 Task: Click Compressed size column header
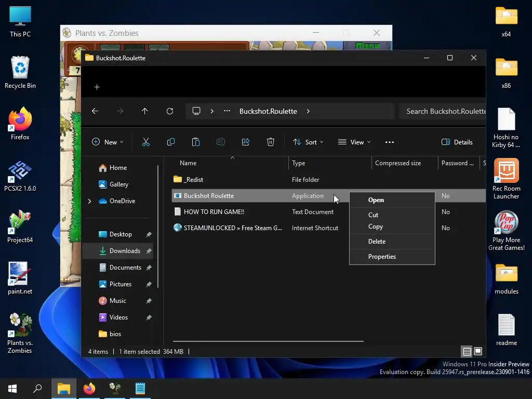tap(405, 163)
